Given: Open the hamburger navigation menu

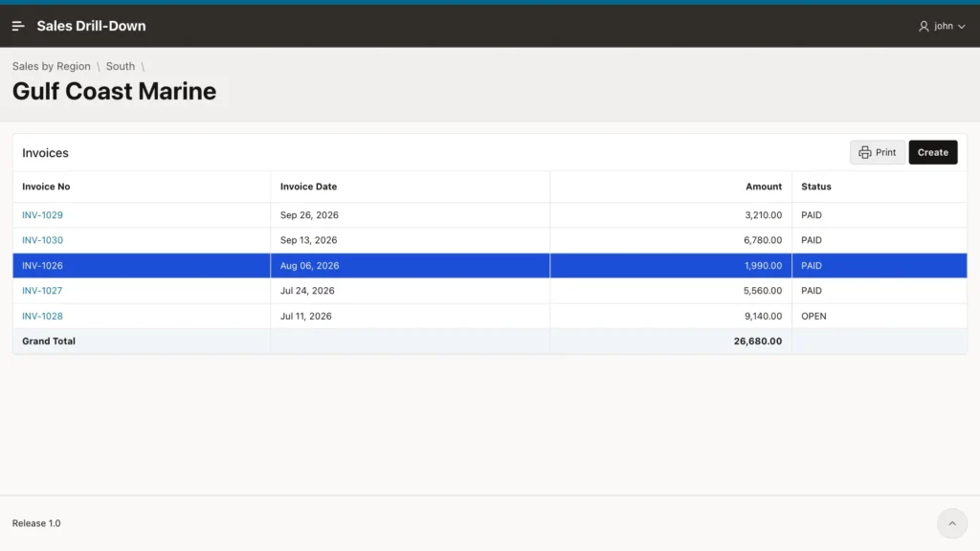Looking at the screenshot, I should point(18,26).
